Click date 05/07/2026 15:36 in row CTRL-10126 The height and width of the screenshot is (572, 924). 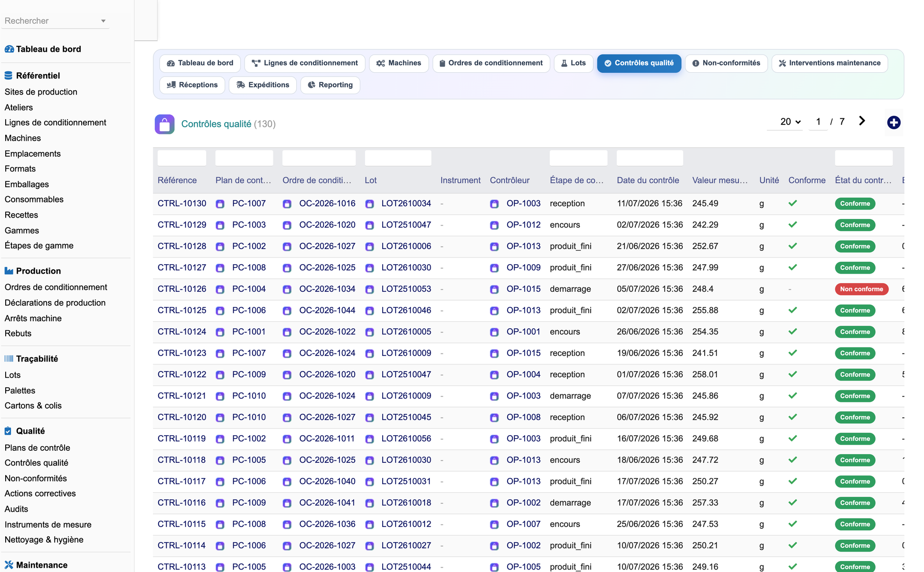point(650,289)
